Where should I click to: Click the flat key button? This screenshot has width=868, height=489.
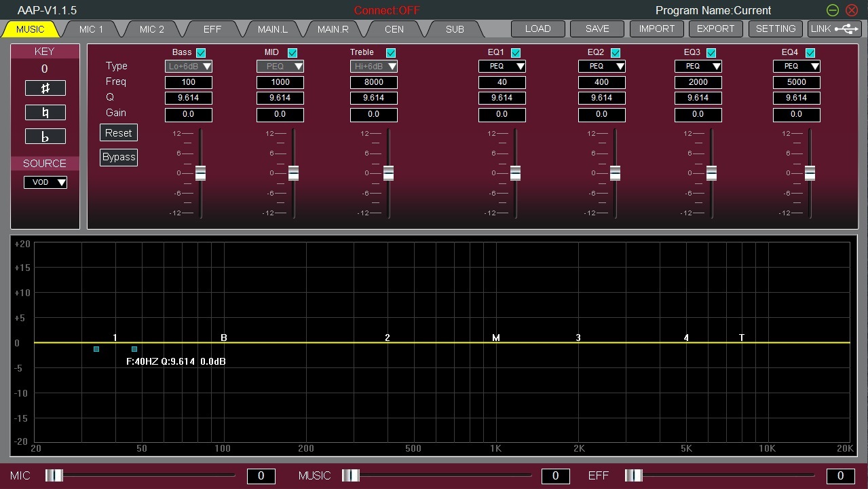45,137
